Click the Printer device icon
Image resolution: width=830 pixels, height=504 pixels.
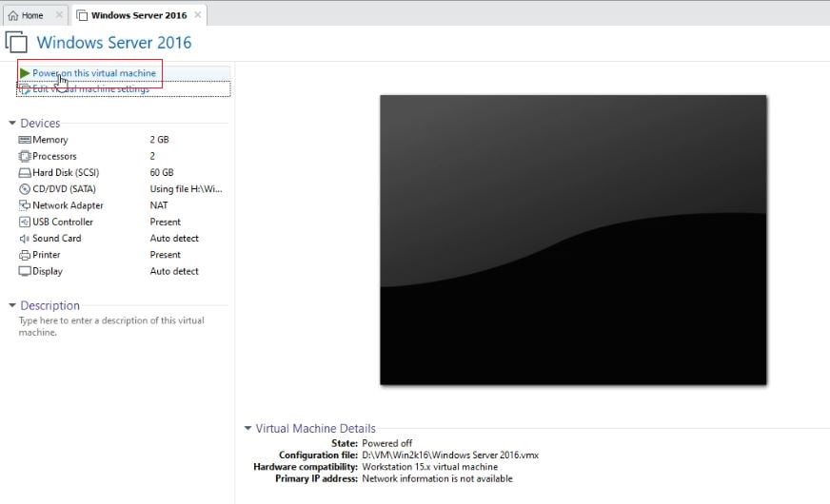click(x=25, y=255)
